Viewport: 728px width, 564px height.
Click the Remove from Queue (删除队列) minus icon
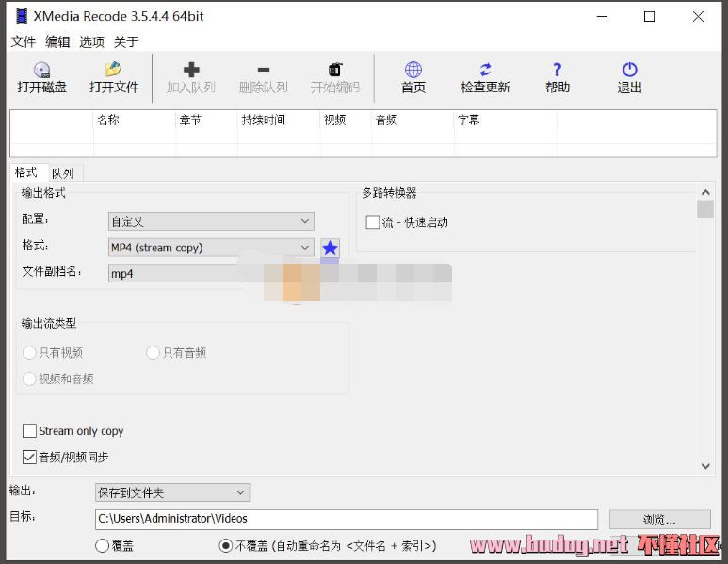click(x=264, y=70)
